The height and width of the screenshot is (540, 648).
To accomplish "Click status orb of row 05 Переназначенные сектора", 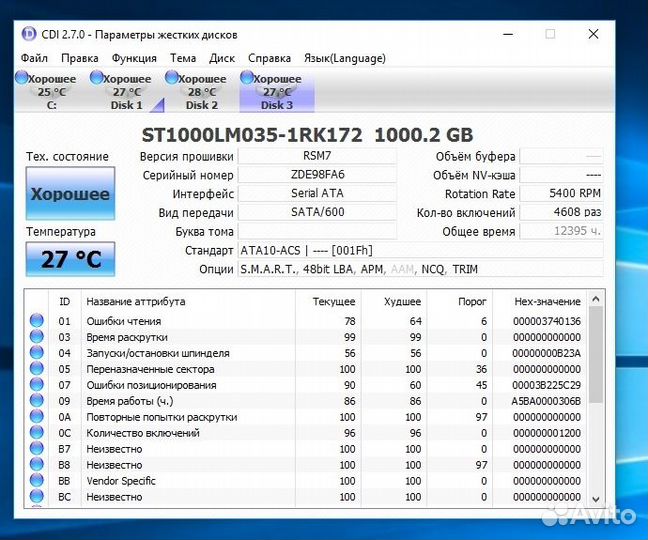I will 36,369.
